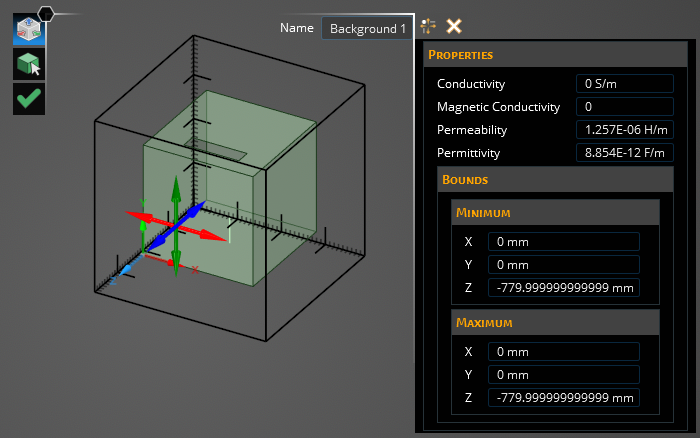Click the Maximum X bounds field
This screenshot has width=700, height=438.
pos(563,352)
